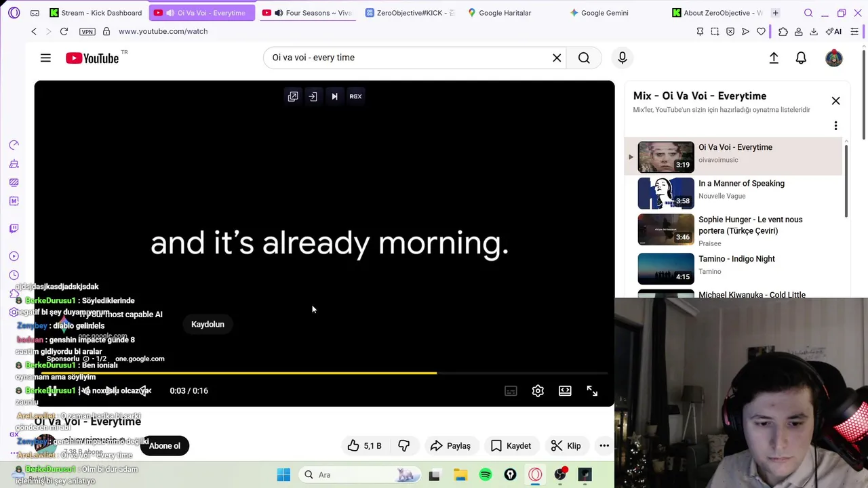
Task: Toggle the VPN badge in address bar
Action: click(x=87, y=31)
